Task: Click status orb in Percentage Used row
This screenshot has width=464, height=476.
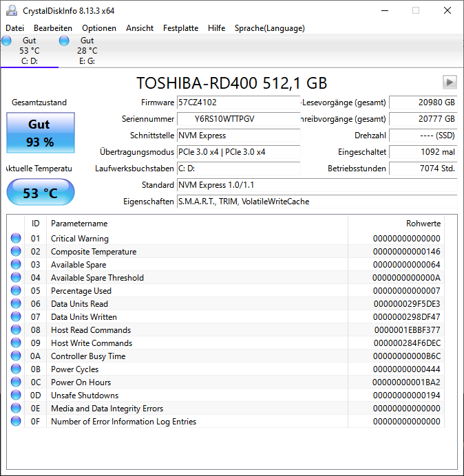Action: [16, 290]
